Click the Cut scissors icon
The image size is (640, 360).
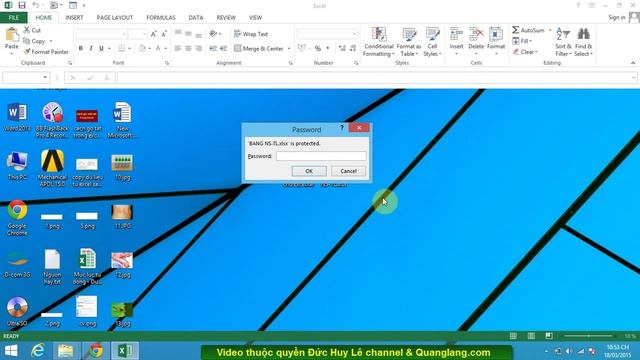[x=27, y=30]
